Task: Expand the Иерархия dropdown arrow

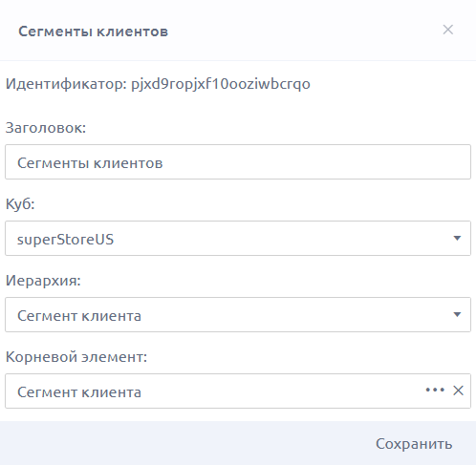Action: (457, 314)
